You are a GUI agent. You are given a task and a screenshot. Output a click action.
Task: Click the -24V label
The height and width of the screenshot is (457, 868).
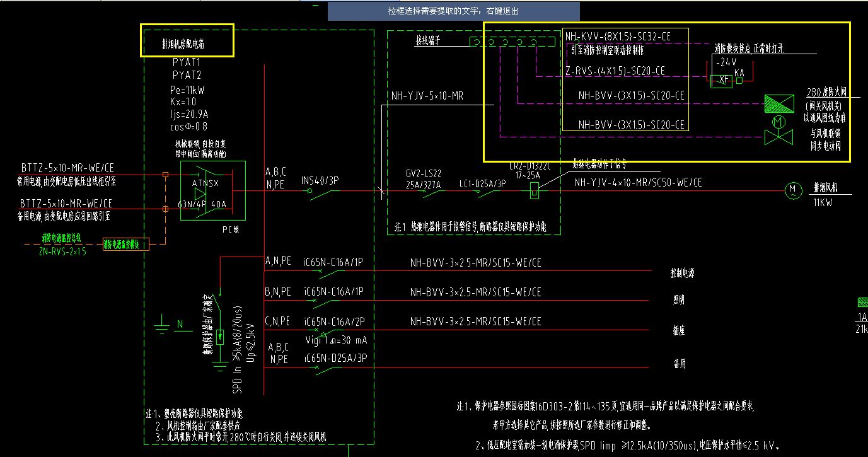[725, 63]
